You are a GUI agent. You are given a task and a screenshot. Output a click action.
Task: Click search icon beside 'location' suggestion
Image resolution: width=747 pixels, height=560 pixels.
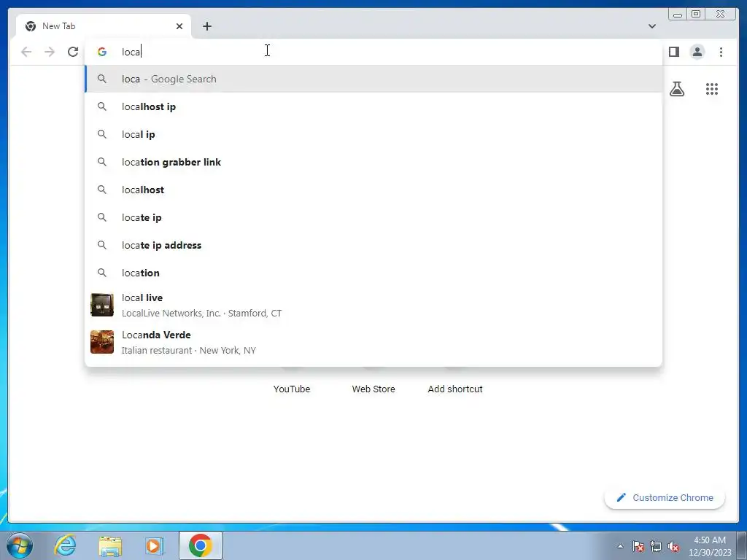coord(102,273)
